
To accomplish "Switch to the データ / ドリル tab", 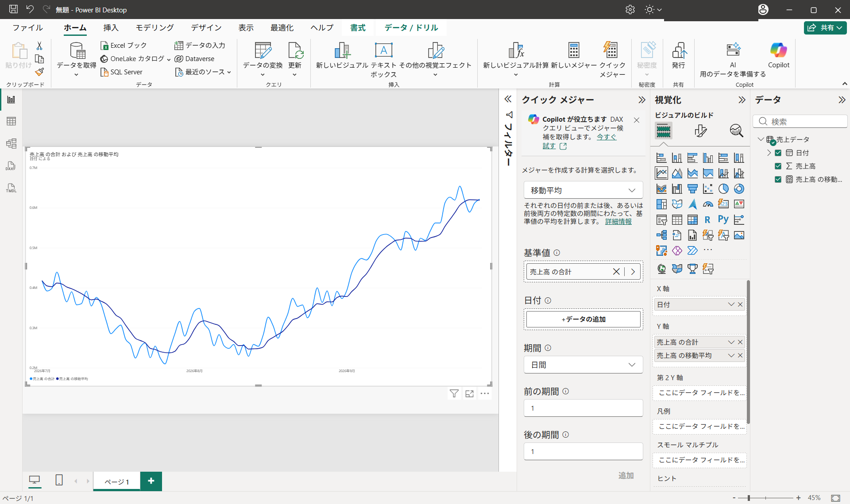I will 411,27.
